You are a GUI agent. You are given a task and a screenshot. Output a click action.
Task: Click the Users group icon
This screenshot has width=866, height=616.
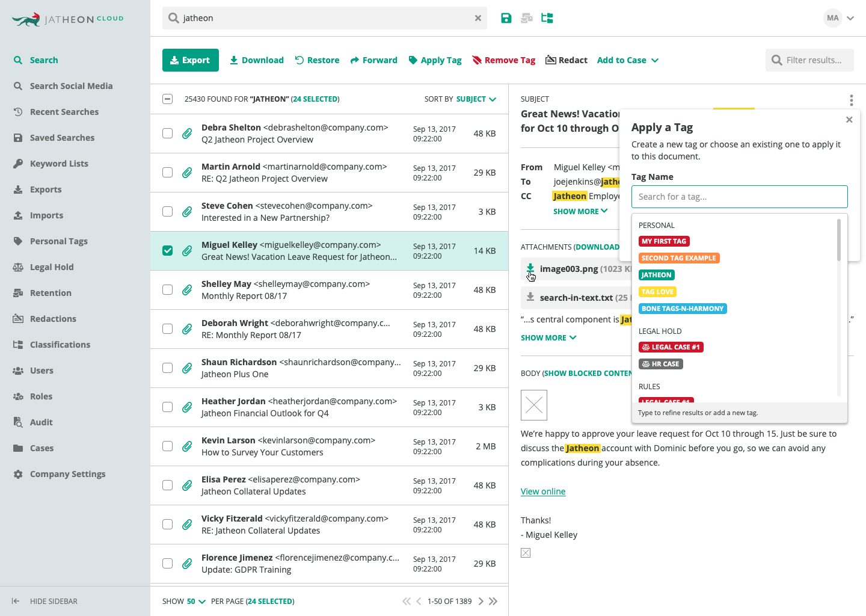click(18, 371)
